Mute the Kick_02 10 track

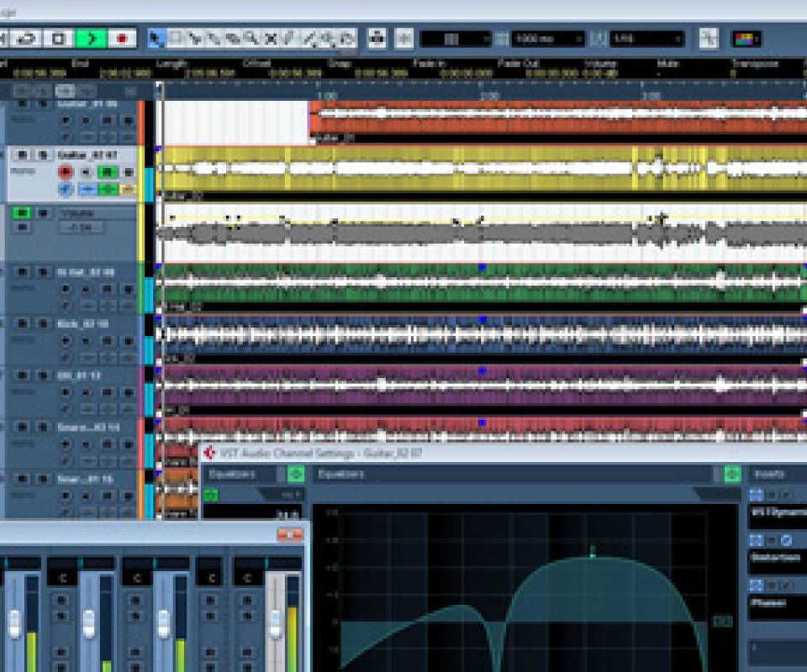pyautogui.click(x=22, y=323)
